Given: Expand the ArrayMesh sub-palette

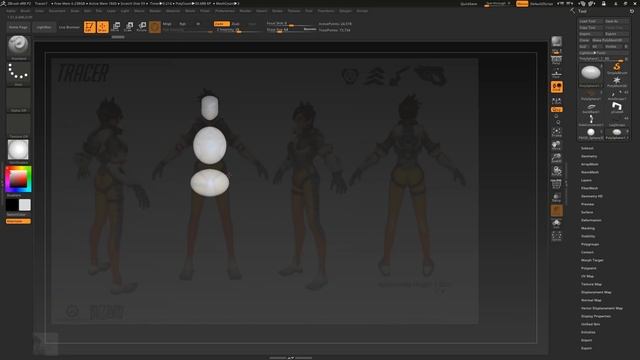Looking at the screenshot, I should pos(590,164).
